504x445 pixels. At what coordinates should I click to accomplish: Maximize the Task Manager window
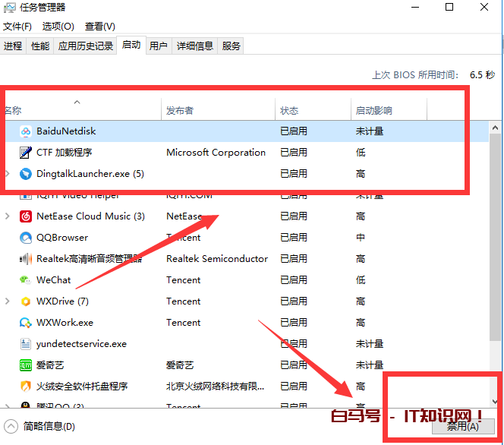[449, 7]
